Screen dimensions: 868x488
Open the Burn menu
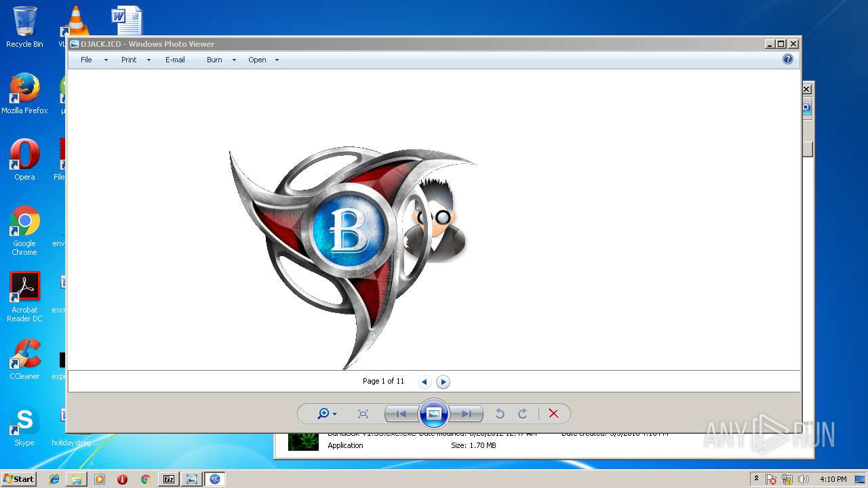click(x=214, y=60)
